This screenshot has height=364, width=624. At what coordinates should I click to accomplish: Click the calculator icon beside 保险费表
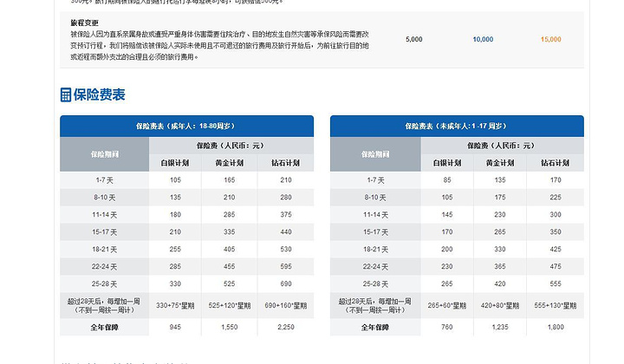(66, 94)
